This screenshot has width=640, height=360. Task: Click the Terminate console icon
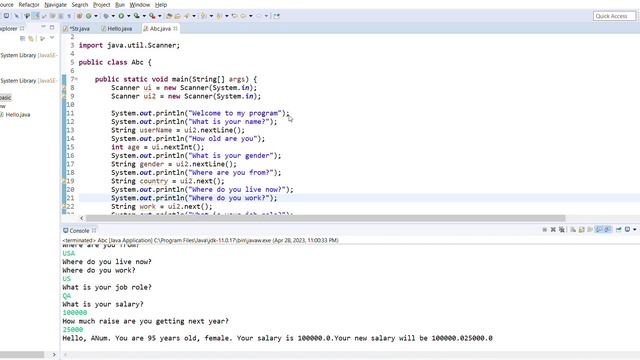(x=544, y=230)
